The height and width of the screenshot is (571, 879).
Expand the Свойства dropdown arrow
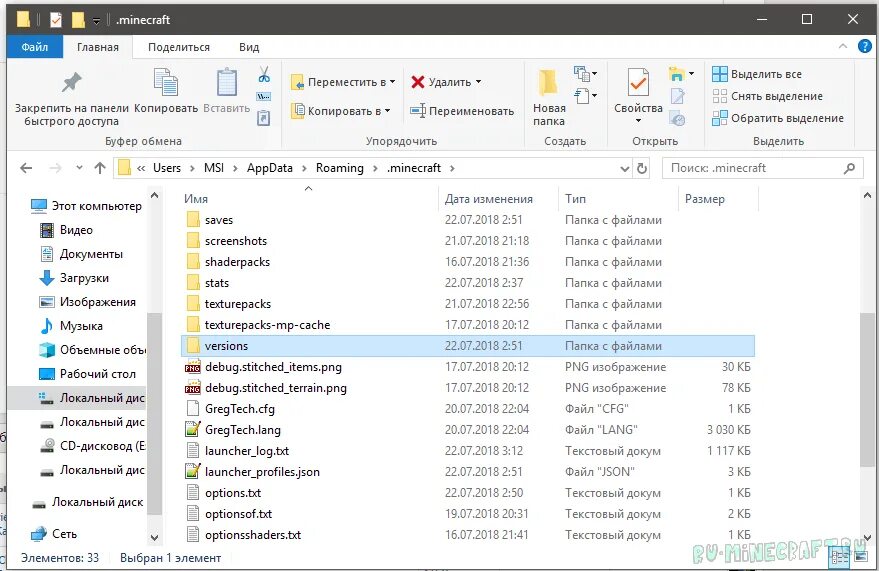(x=638, y=121)
